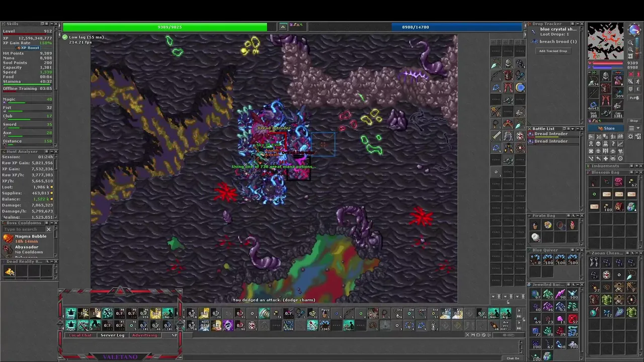Viewport: 644px width, 362px height.
Task: Open the Store
Action: [606, 128]
